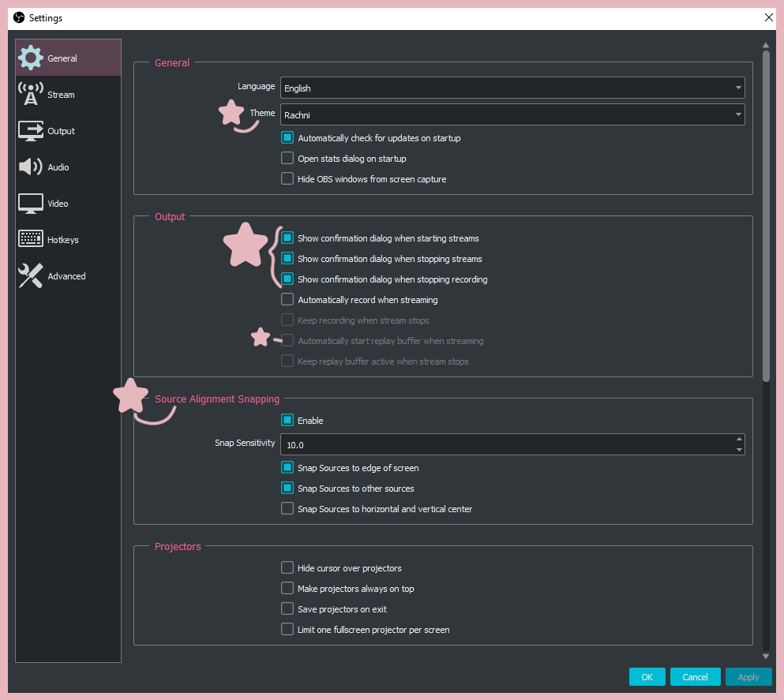Viewport: 784px width, 700px height.
Task: Open the Theme dropdown showing Rachni
Action: point(512,114)
